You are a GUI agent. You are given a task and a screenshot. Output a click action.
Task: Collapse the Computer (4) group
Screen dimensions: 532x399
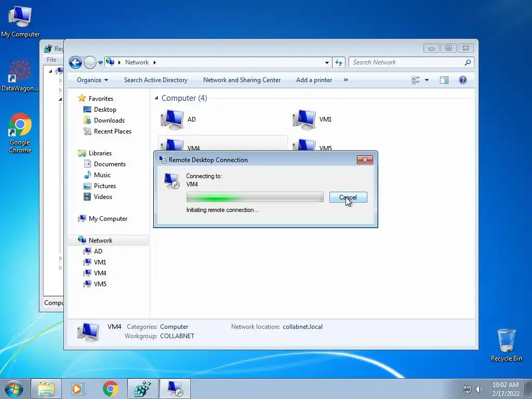click(156, 98)
